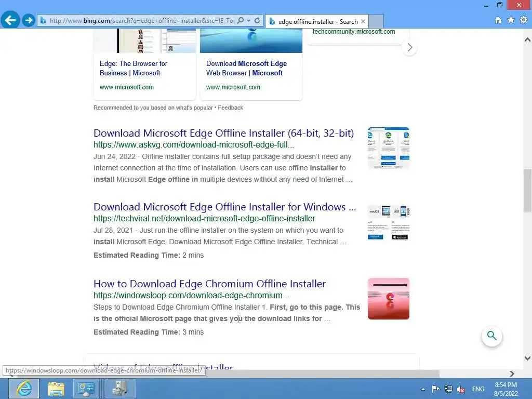Click the vertical scrollbar thumb
The width and height of the screenshot is (532, 399).
pos(528,191)
